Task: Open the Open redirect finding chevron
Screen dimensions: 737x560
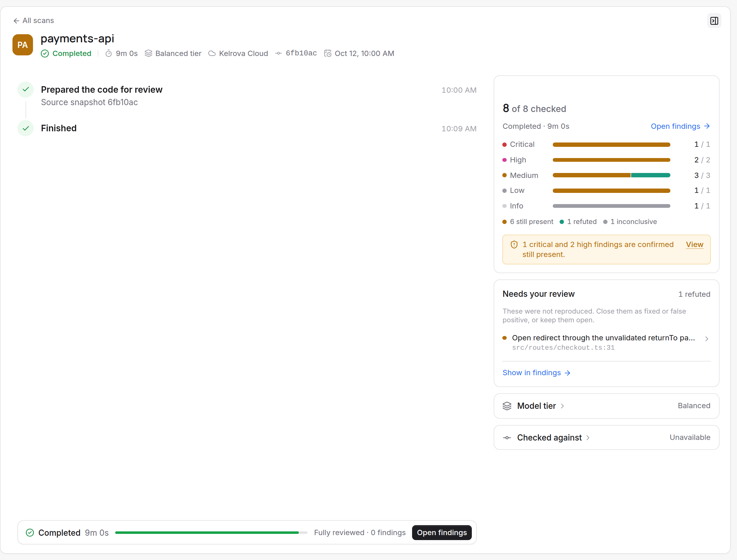Action: tap(706, 339)
